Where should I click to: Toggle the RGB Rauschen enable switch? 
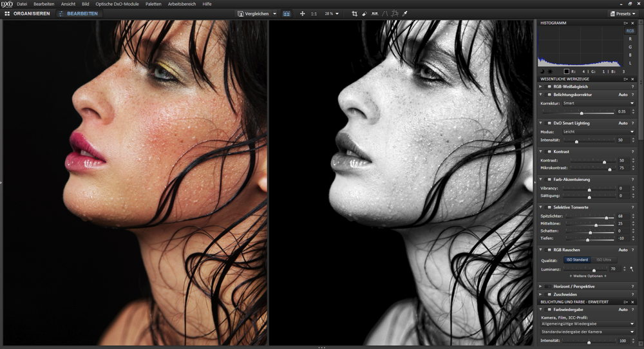(x=548, y=250)
